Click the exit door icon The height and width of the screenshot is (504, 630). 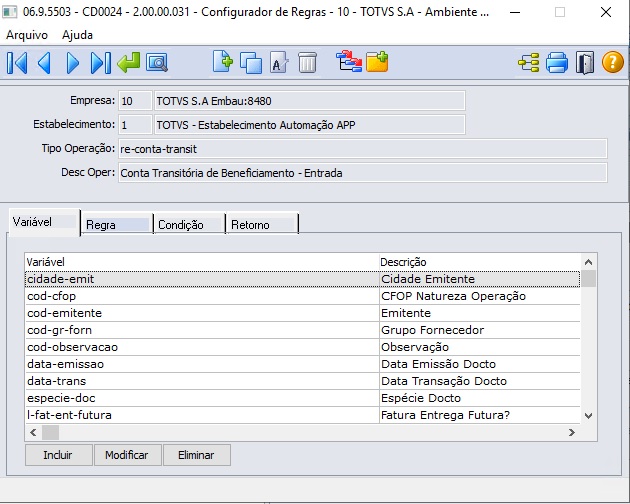pyautogui.click(x=585, y=63)
